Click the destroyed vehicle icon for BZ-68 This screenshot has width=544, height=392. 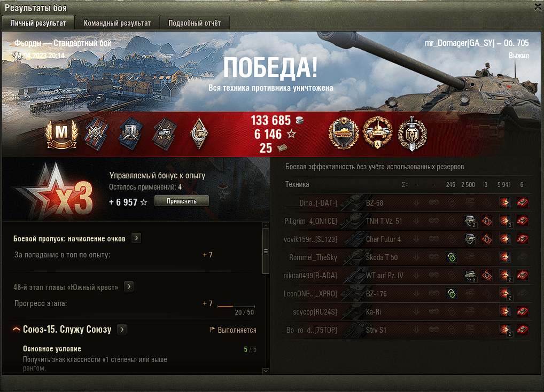click(523, 202)
